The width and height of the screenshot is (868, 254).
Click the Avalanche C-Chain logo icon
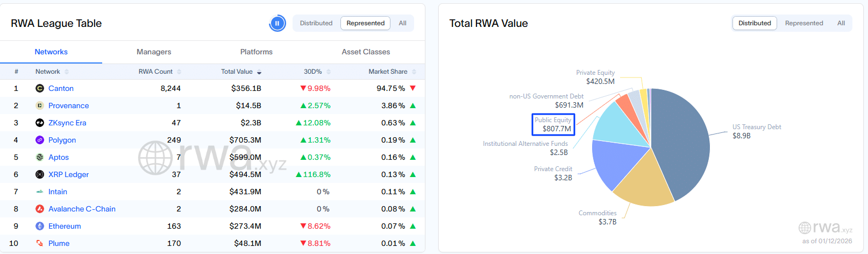pyautogui.click(x=40, y=209)
